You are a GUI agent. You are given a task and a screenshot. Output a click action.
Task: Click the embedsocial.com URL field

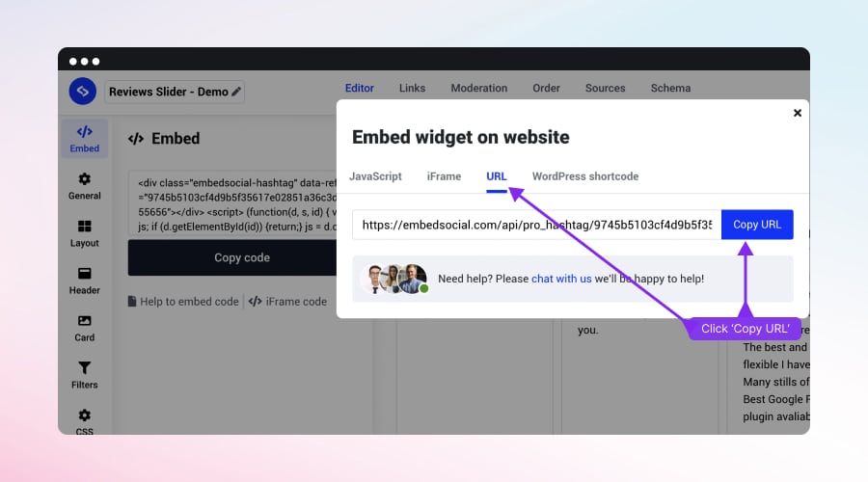(536, 225)
